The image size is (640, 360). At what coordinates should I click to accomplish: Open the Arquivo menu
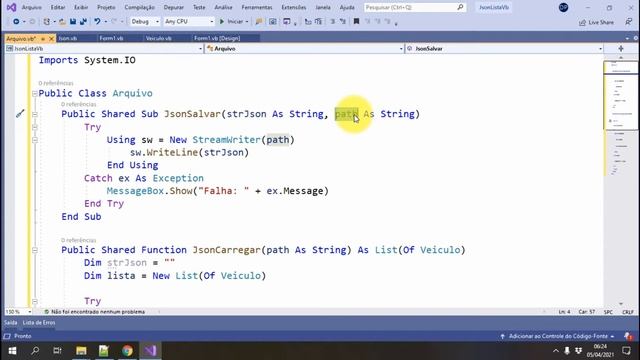pyautogui.click(x=31, y=7)
